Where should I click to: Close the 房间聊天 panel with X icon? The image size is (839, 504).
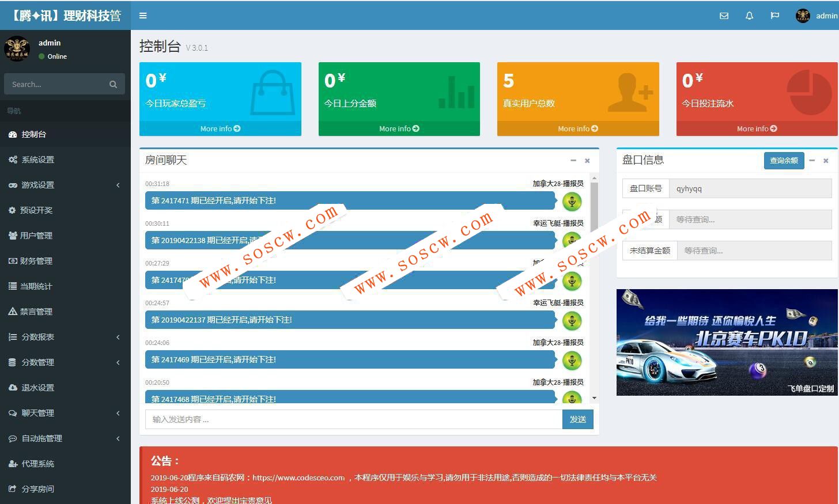coord(587,161)
